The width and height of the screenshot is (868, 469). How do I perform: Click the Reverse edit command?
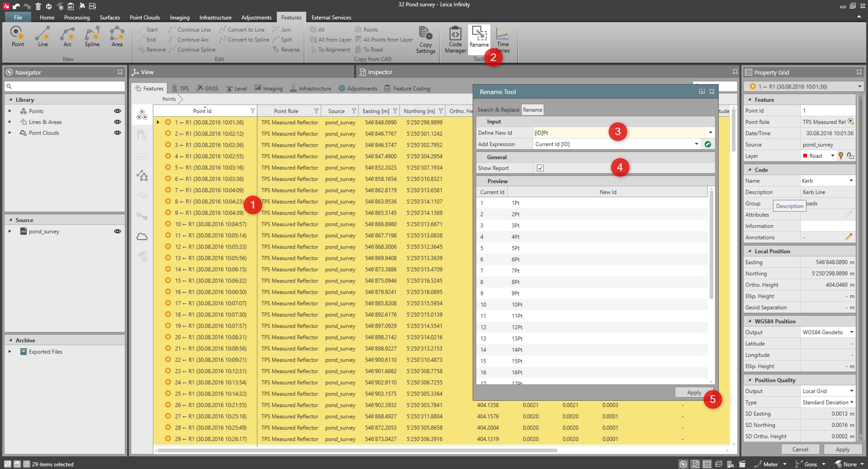click(286, 49)
